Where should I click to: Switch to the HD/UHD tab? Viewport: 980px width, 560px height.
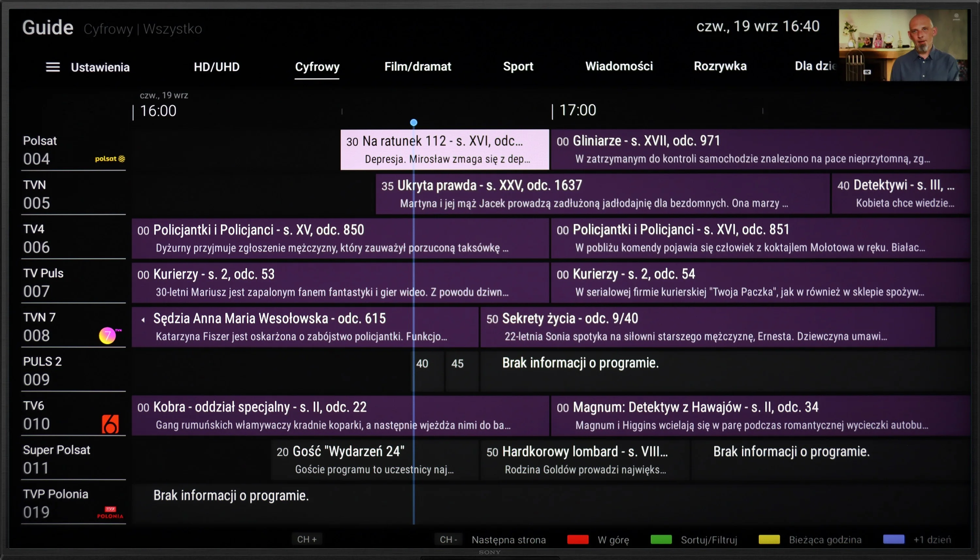[x=217, y=67]
